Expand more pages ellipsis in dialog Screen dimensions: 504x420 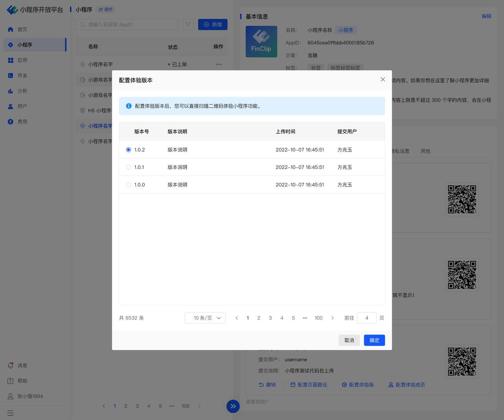(x=305, y=318)
